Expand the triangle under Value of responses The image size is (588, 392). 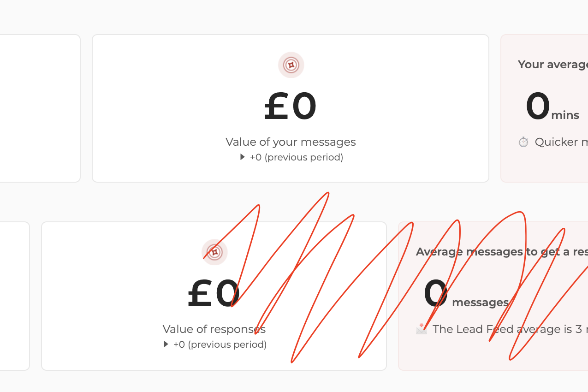pyautogui.click(x=166, y=344)
